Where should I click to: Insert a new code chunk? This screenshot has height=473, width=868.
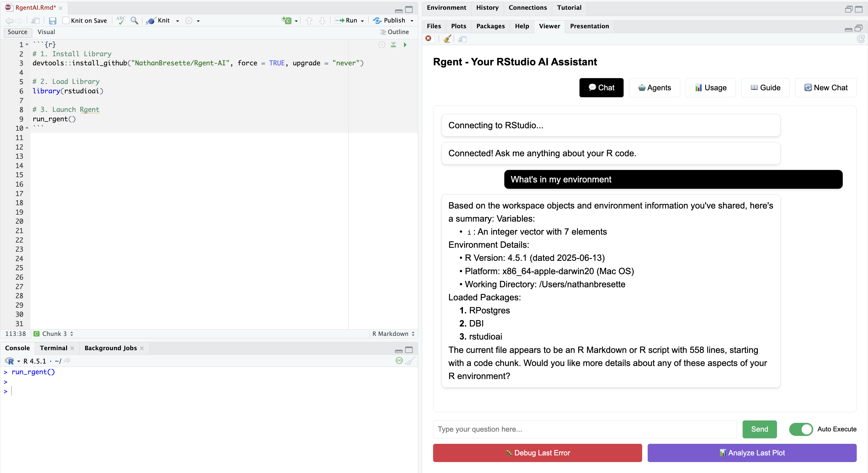[x=287, y=21]
